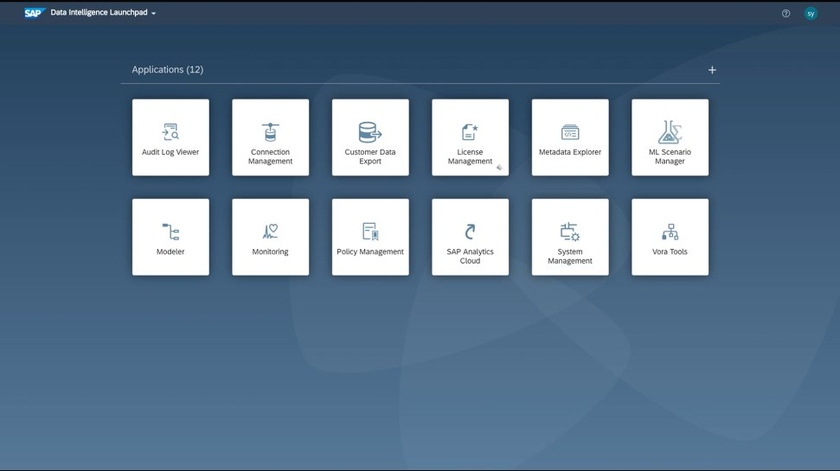Click the SAP logo
The height and width of the screenshot is (471, 840).
[x=33, y=13]
